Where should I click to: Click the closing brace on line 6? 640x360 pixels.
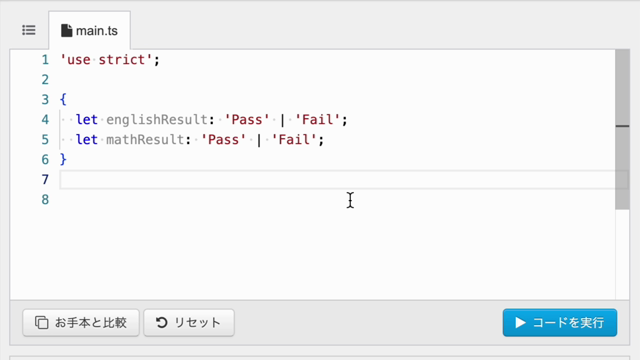(63, 159)
